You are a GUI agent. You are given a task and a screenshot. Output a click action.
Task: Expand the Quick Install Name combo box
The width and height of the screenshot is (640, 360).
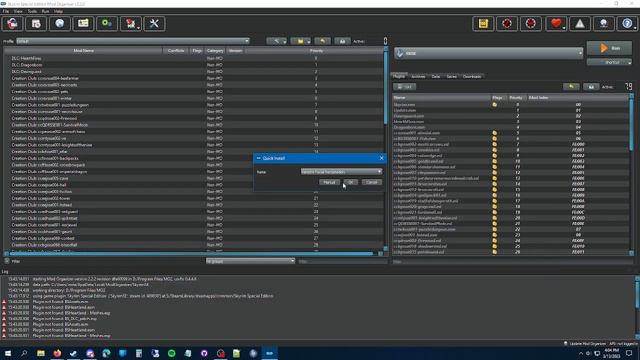(x=341, y=172)
